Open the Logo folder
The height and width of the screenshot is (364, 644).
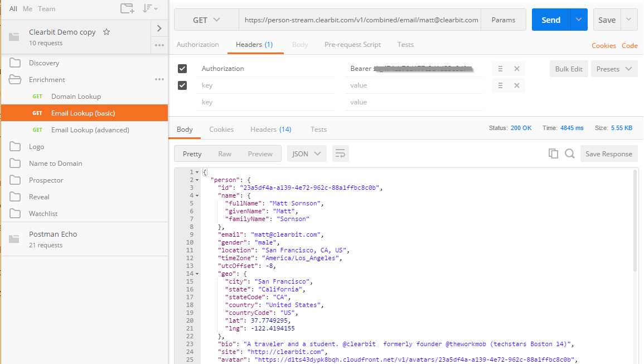(x=85, y=146)
